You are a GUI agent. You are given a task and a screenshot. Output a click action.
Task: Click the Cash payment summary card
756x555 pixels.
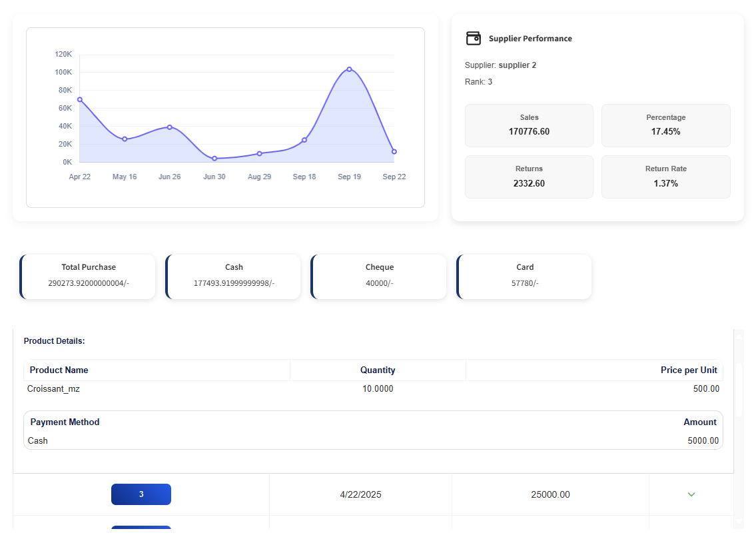233,277
